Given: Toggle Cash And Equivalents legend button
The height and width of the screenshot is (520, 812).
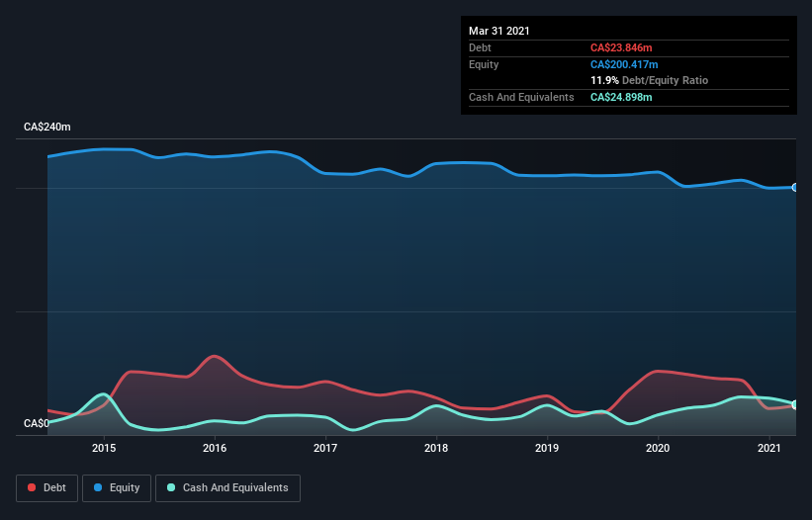Looking at the screenshot, I should (x=227, y=488).
